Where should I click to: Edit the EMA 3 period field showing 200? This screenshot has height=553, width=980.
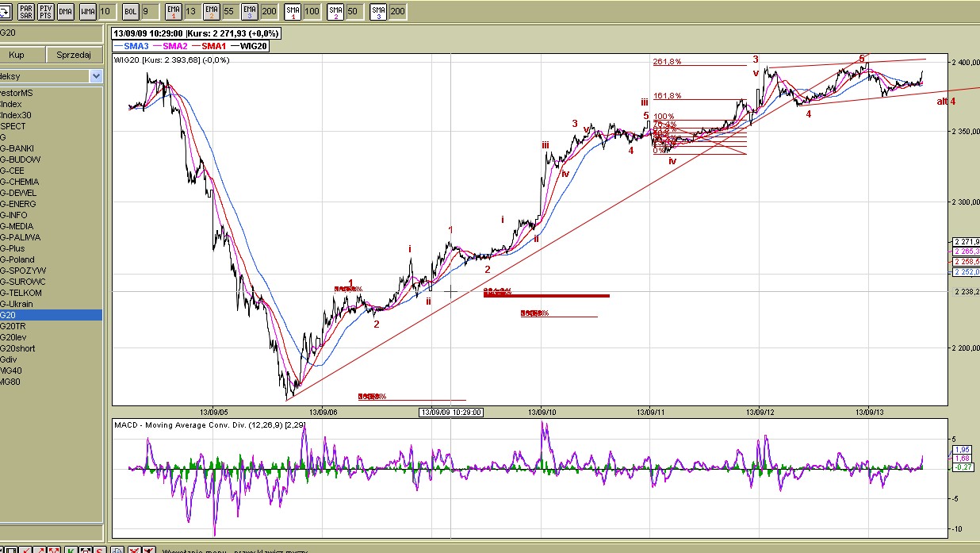(x=269, y=11)
